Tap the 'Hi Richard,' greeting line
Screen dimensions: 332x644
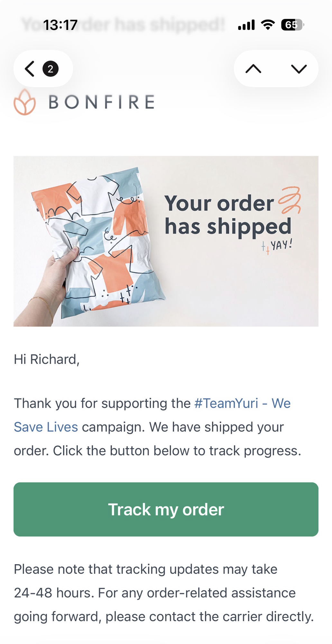pyautogui.click(x=47, y=359)
